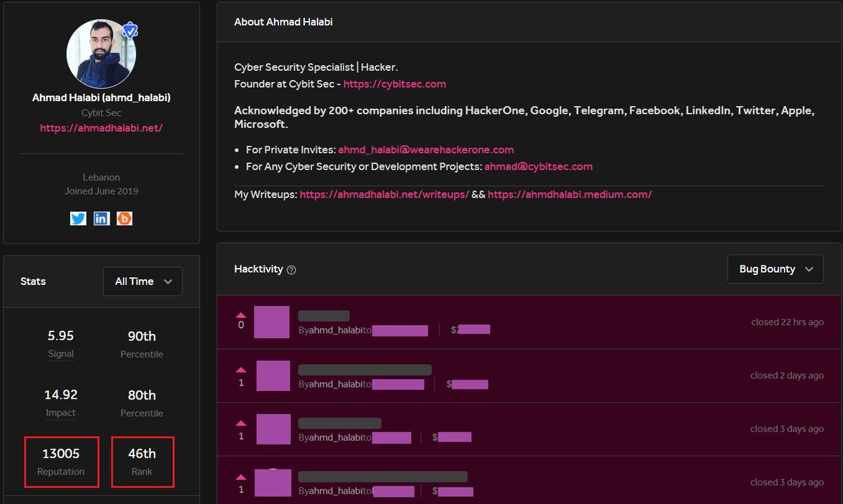Click the ahmad@cybitsec.com email link
Screen dimensions: 843x504
pos(538,166)
